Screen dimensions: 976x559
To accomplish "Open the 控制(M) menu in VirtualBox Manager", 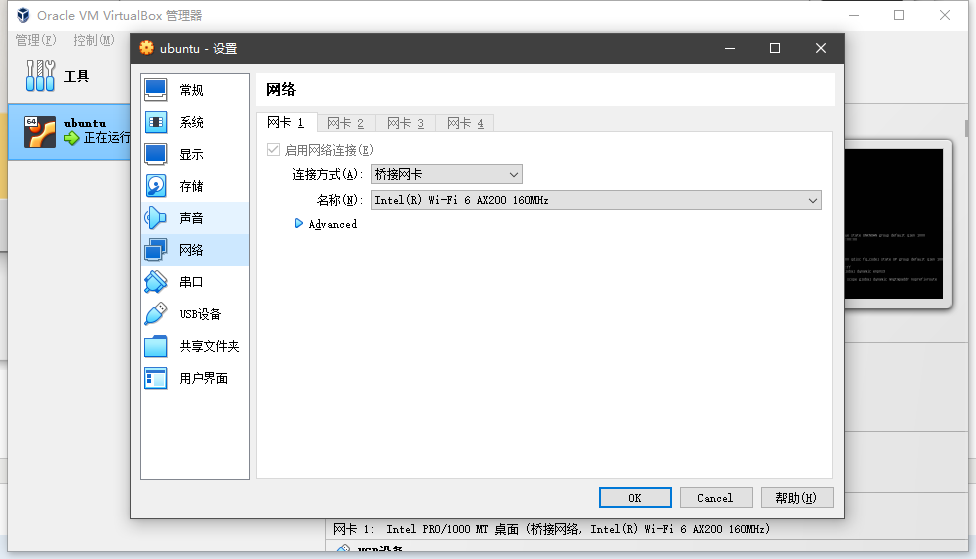I will point(94,40).
